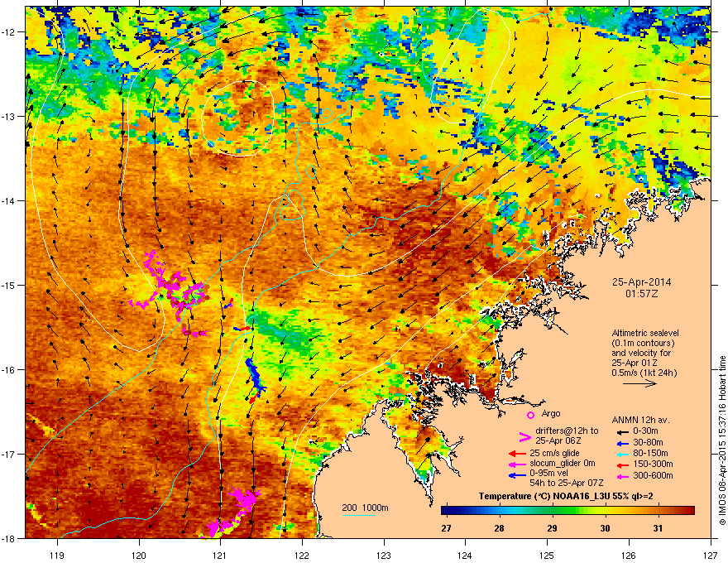Screen dimensions: 728x563
Task: Click the colorbar tick label 31
Action: pos(658,528)
